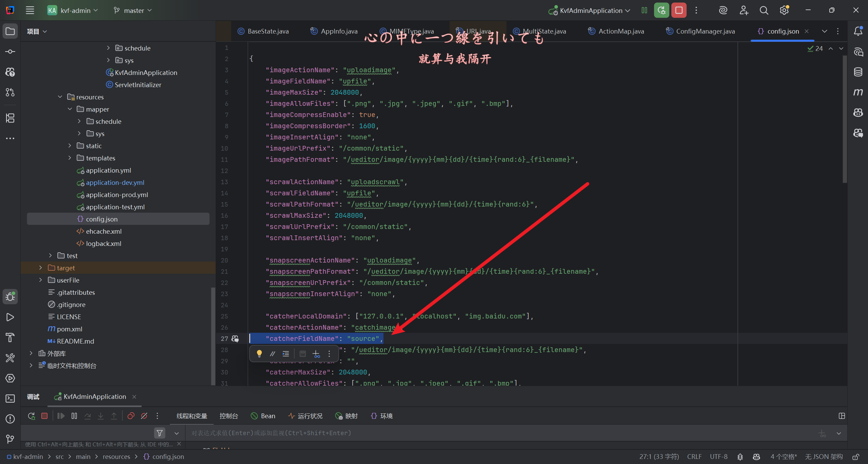Open the 控制台 debug tab
Viewport: 868px width, 464px height.
[229, 416]
